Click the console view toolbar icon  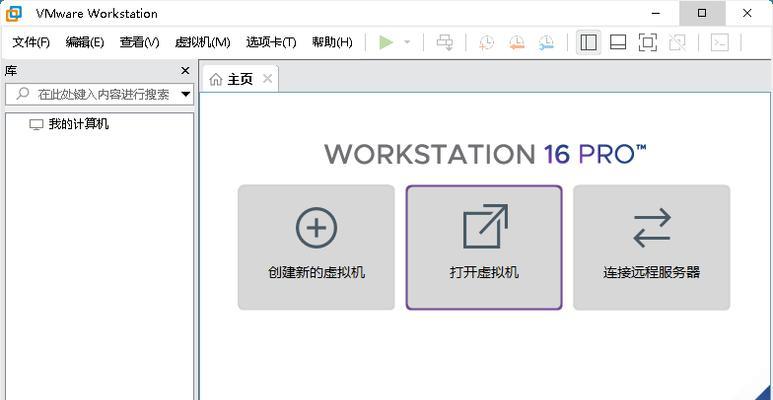720,42
